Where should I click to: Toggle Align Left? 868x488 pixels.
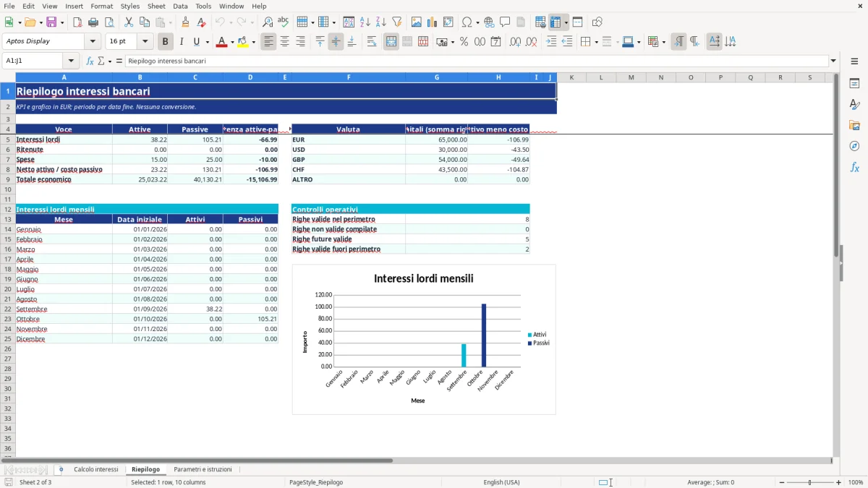coord(269,42)
